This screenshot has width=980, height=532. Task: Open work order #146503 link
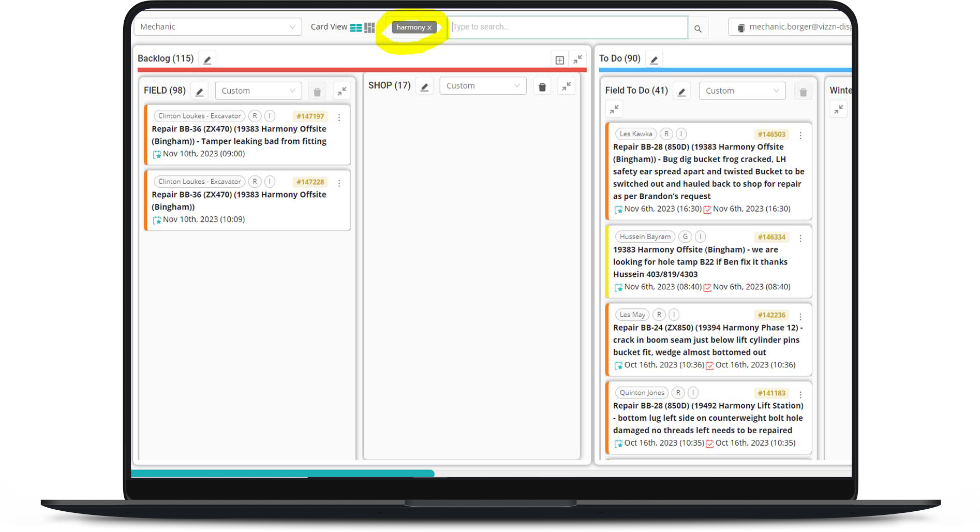pos(771,135)
